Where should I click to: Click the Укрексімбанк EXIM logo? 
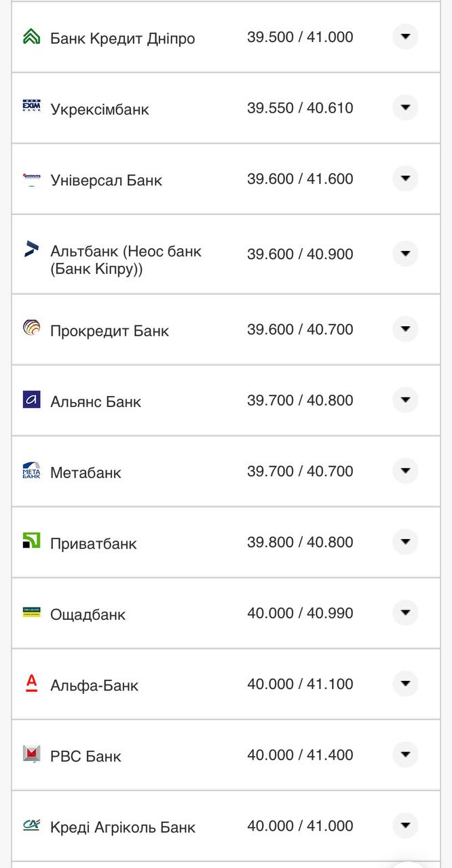coord(31,107)
